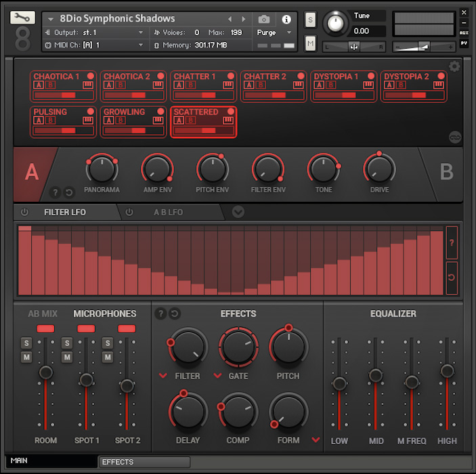Switch to the EFFECTS page tab

click(x=144, y=462)
